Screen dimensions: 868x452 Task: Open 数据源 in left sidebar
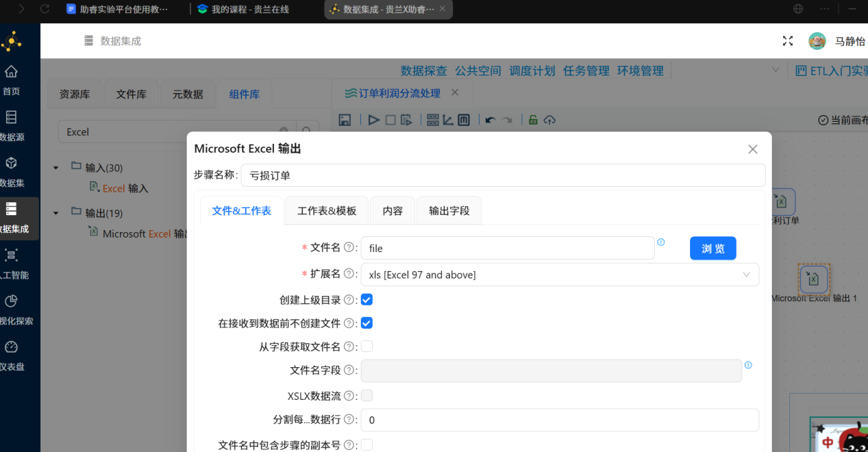11,126
